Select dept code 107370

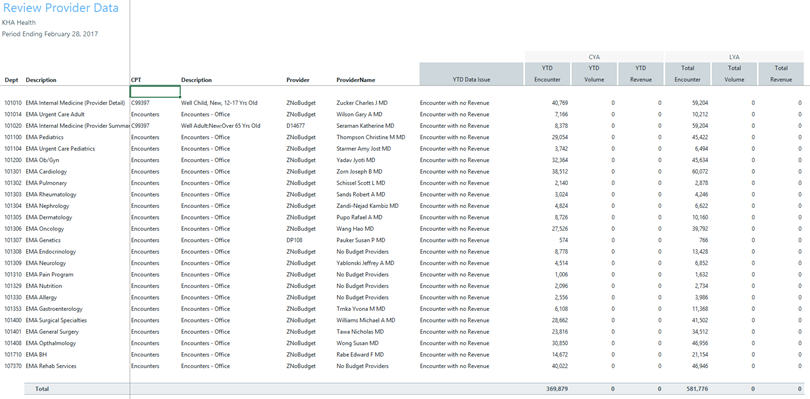(x=13, y=366)
